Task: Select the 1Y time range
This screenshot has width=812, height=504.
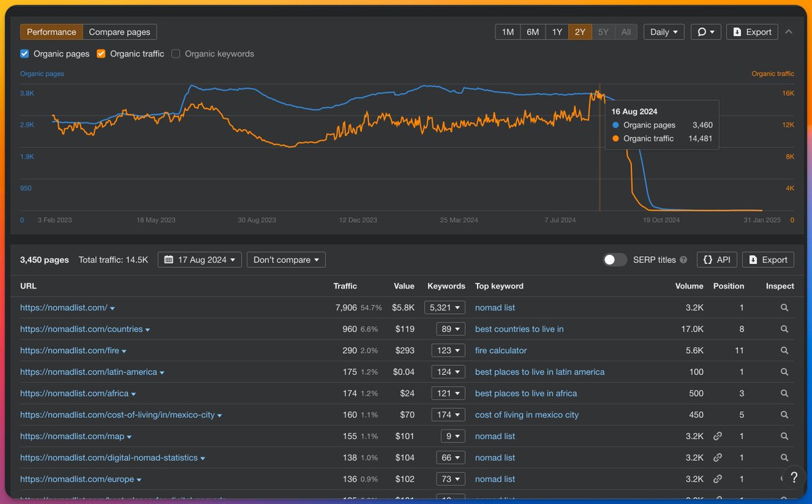Action: [x=556, y=32]
